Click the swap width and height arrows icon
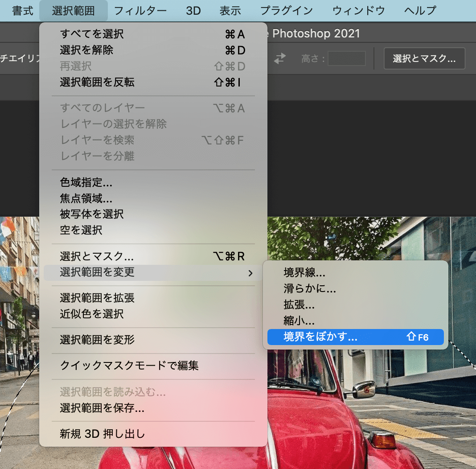The image size is (476, 469). 279,58
